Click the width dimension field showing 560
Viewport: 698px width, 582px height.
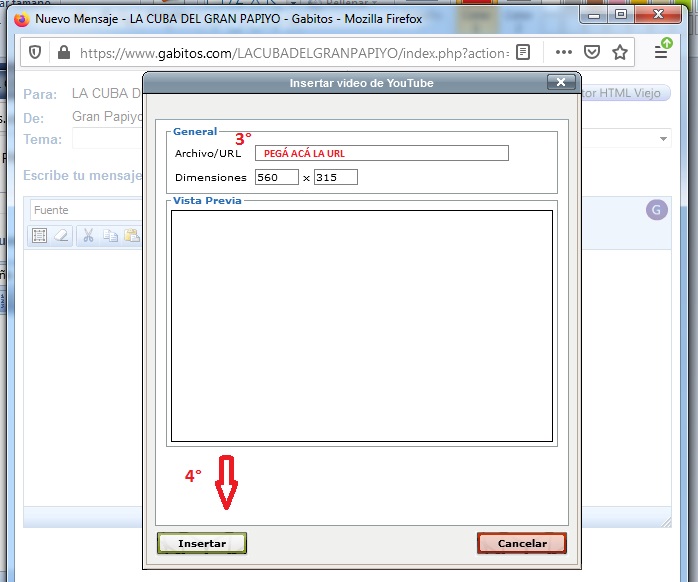tap(276, 177)
